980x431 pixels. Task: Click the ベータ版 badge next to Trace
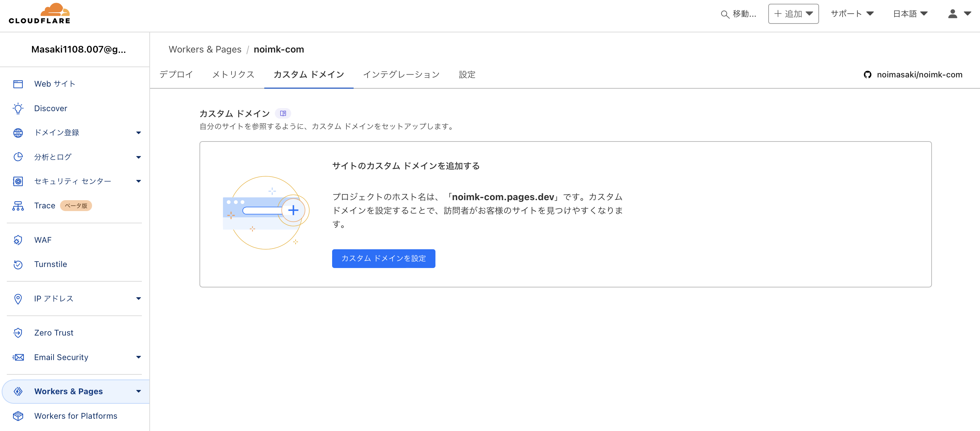point(76,205)
